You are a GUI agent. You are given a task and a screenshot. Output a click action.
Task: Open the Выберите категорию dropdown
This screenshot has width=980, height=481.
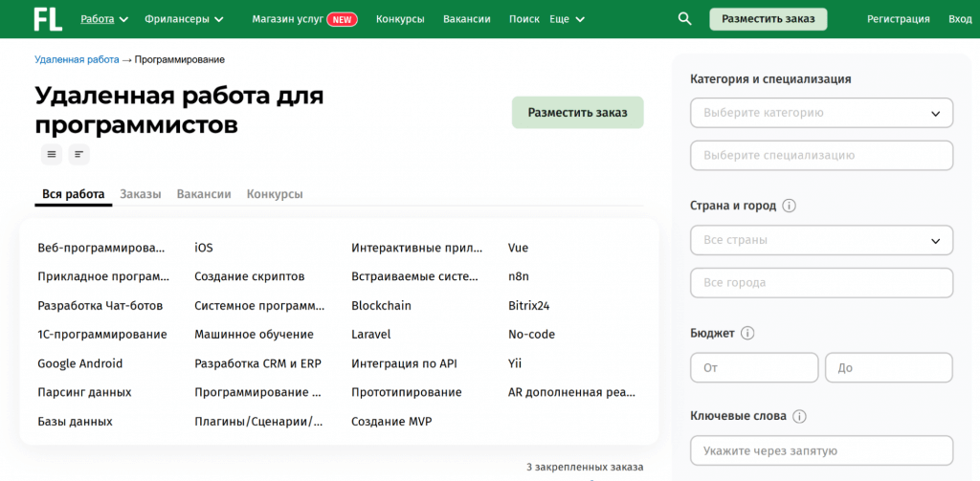click(x=821, y=113)
